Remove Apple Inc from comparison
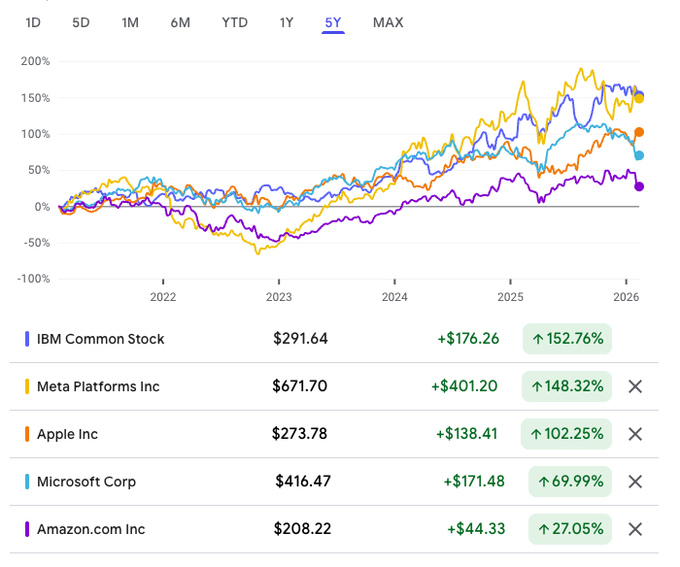The image size is (680, 567). click(635, 434)
